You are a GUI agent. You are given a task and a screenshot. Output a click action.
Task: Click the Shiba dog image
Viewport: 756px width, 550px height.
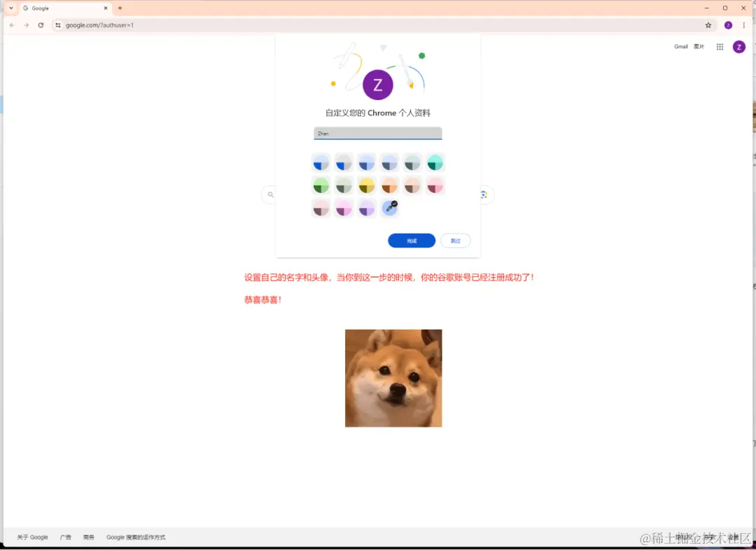(393, 378)
